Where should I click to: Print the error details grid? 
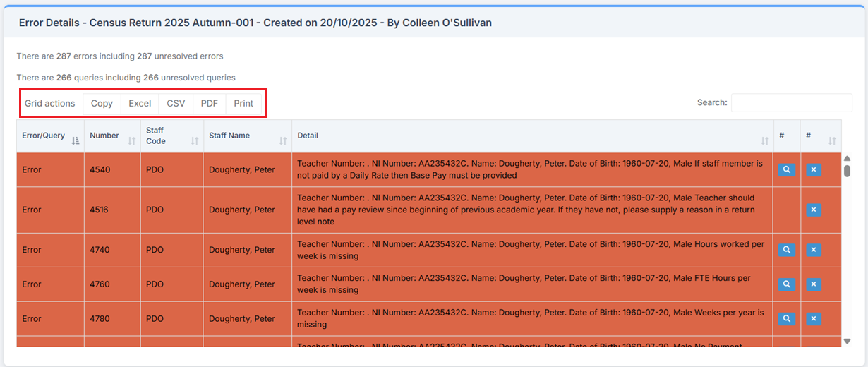[243, 104]
